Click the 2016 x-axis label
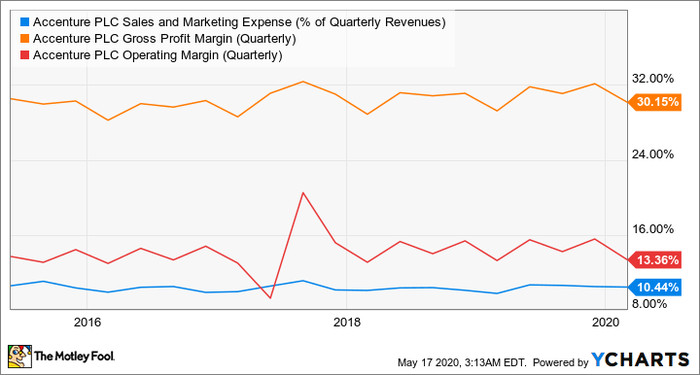This screenshot has width=700, height=375. (88, 322)
